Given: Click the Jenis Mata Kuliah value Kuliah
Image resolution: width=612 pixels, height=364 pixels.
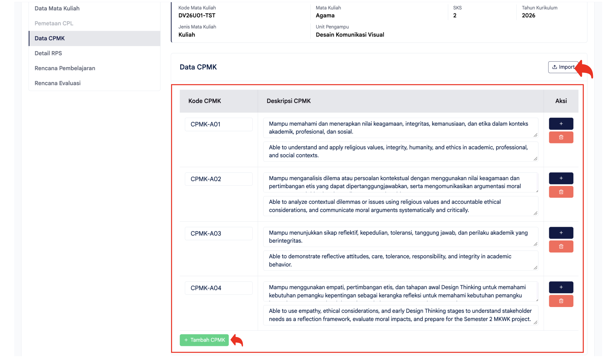Looking at the screenshot, I should 187,35.
